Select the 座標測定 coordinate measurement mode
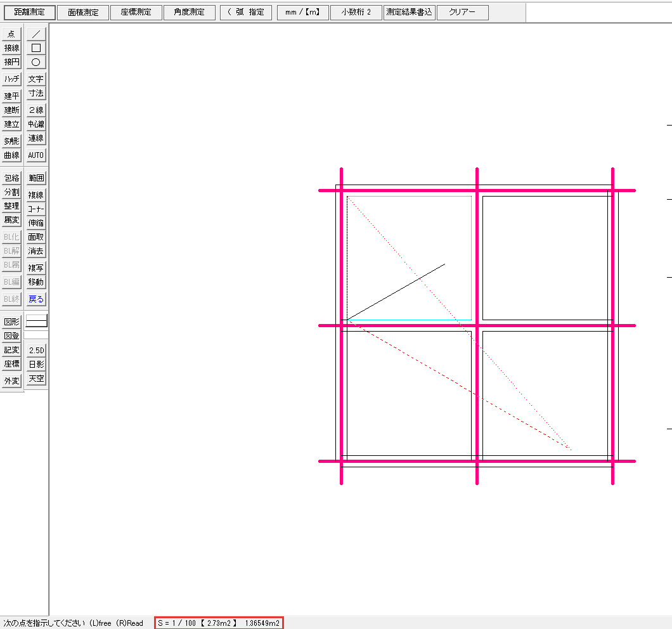Viewport: 672px width, 629px height. pos(136,12)
